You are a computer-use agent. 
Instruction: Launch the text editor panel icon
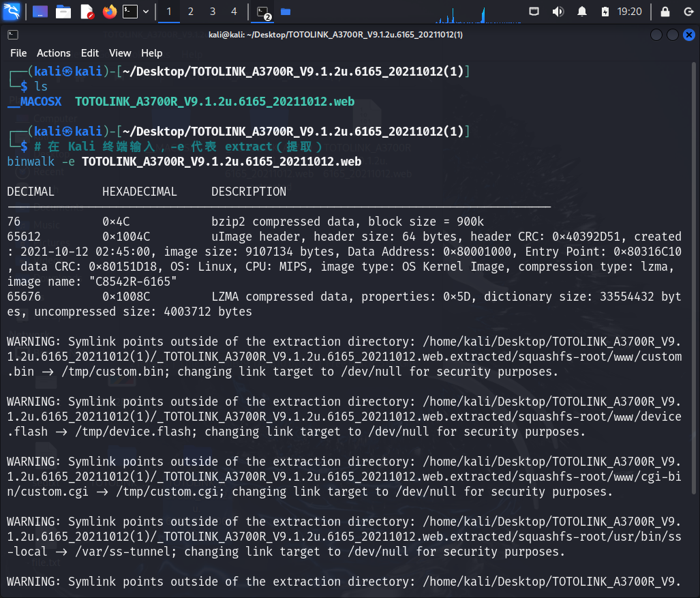click(x=87, y=12)
